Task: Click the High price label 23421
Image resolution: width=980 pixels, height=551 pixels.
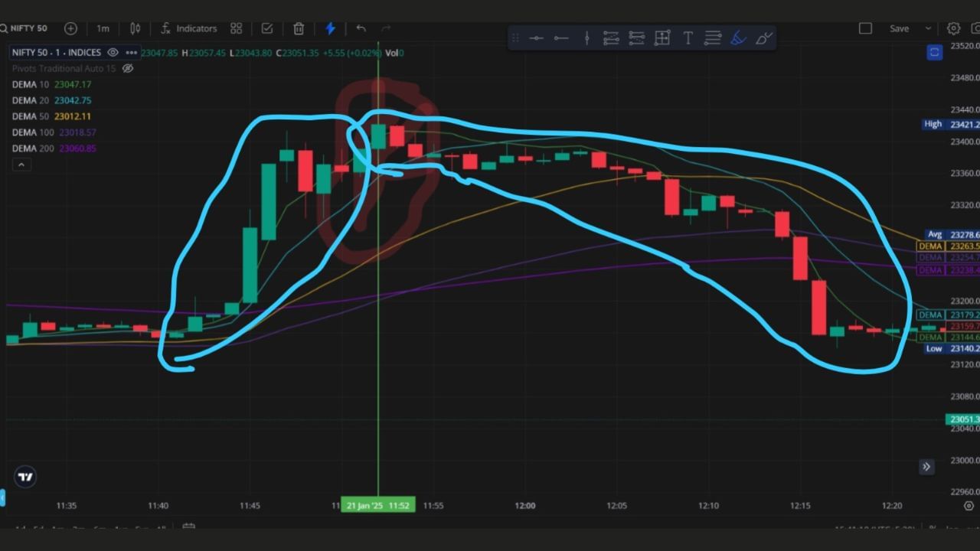Action: 952,124
